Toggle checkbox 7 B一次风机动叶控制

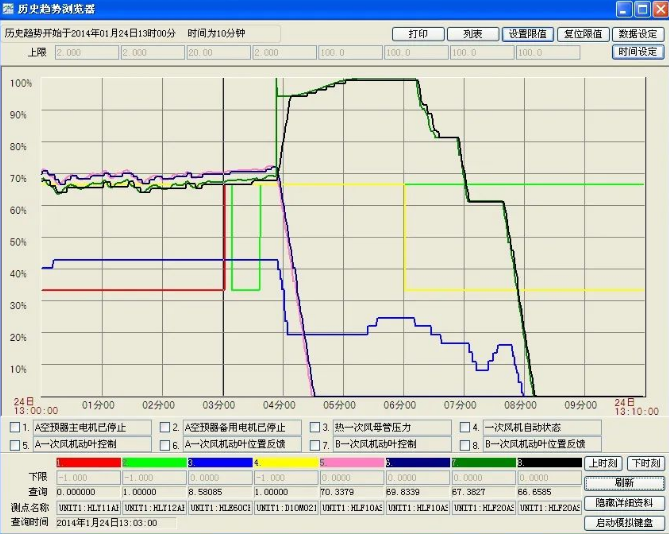(315, 445)
